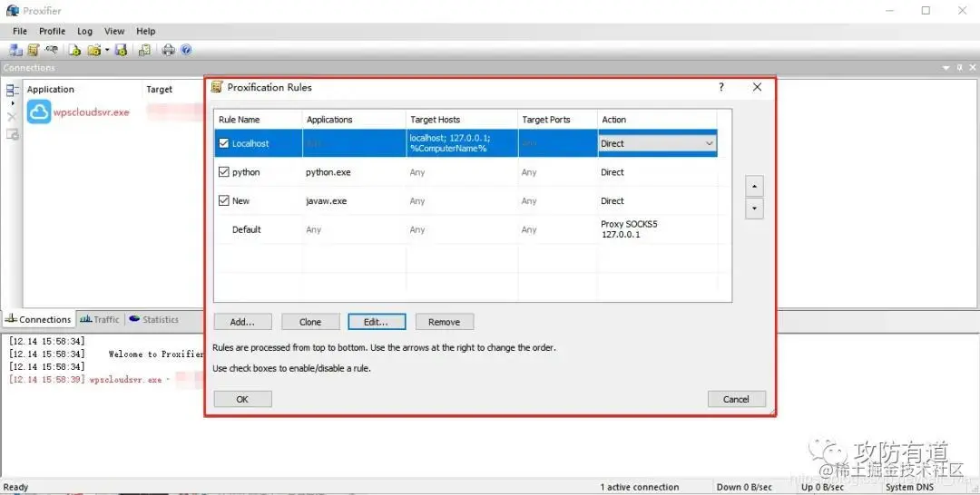Image resolution: width=980 pixels, height=495 pixels.
Task: Click the Cancel button
Action: point(736,400)
